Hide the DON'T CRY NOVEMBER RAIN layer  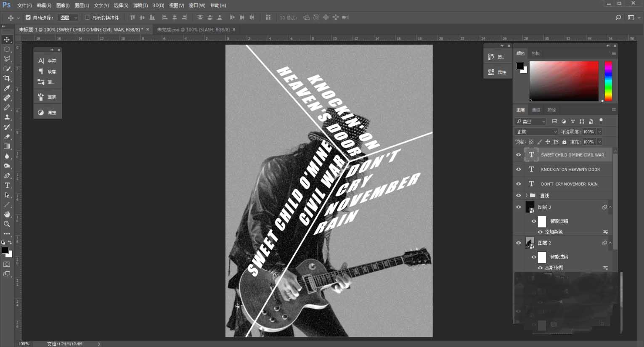pyautogui.click(x=518, y=184)
